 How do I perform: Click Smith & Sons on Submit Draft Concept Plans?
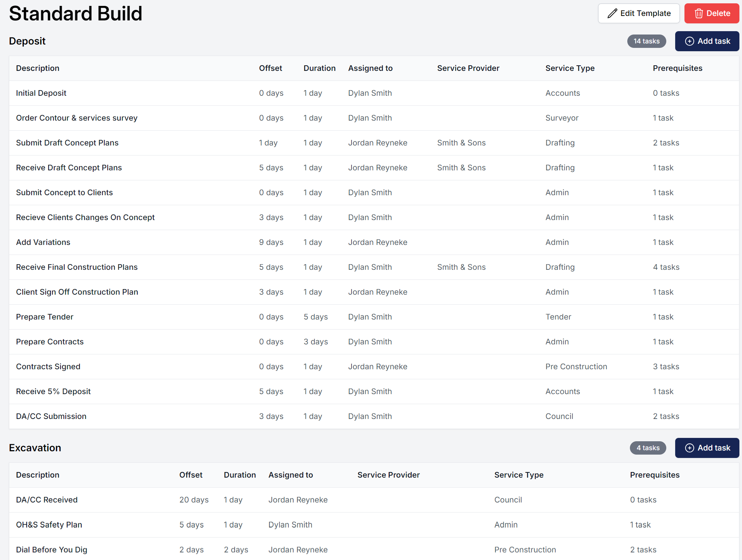[x=461, y=143]
